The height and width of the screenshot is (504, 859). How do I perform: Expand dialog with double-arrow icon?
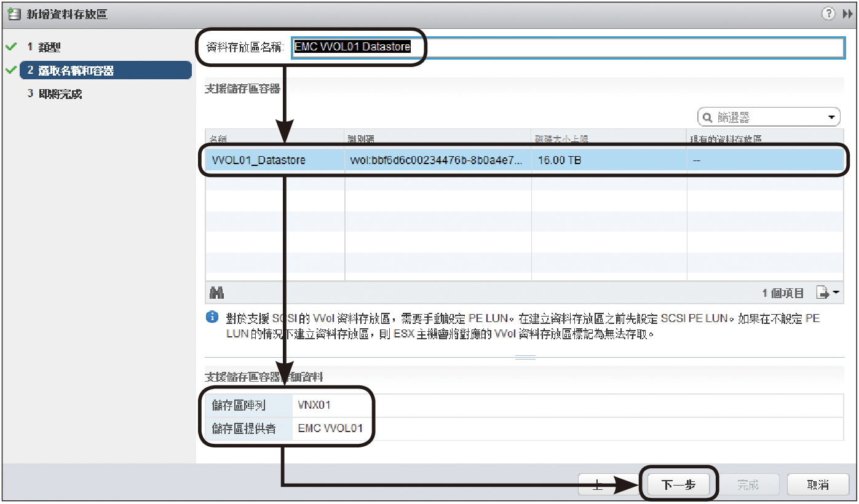tap(847, 14)
